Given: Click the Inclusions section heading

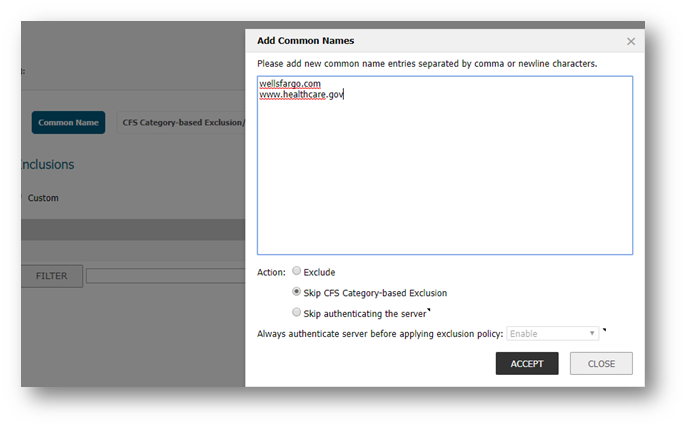Looking at the screenshot, I should point(47,164).
